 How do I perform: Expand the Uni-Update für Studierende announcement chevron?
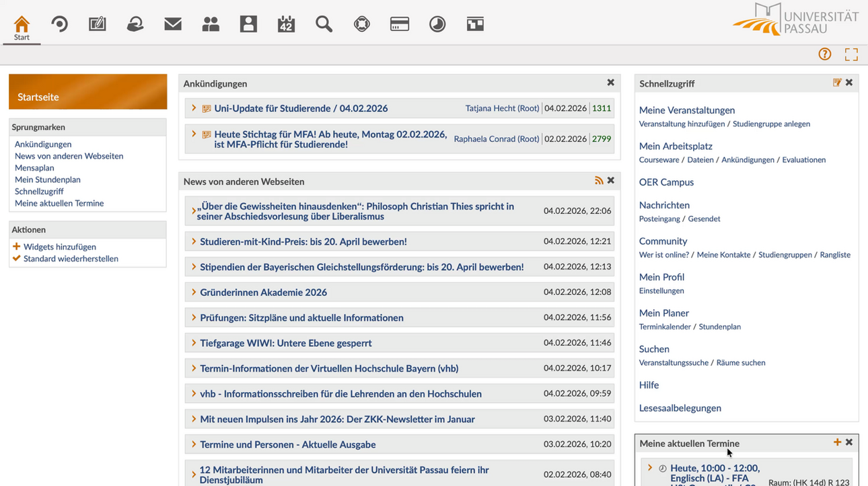click(x=194, y=108)
